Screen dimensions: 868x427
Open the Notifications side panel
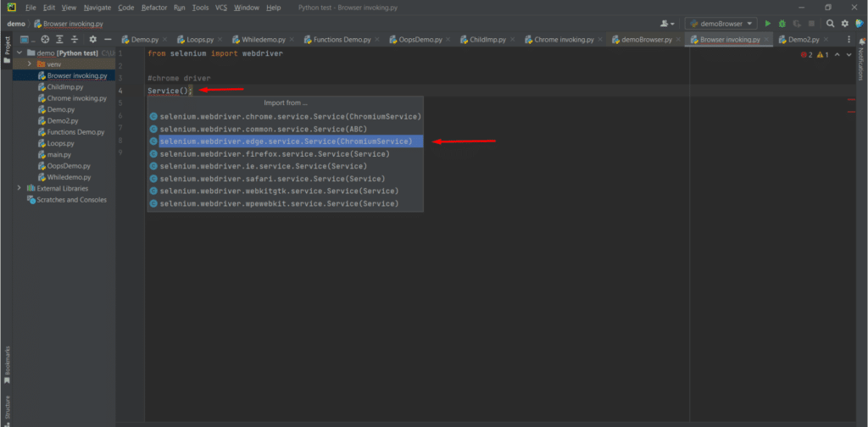[861, 64]
